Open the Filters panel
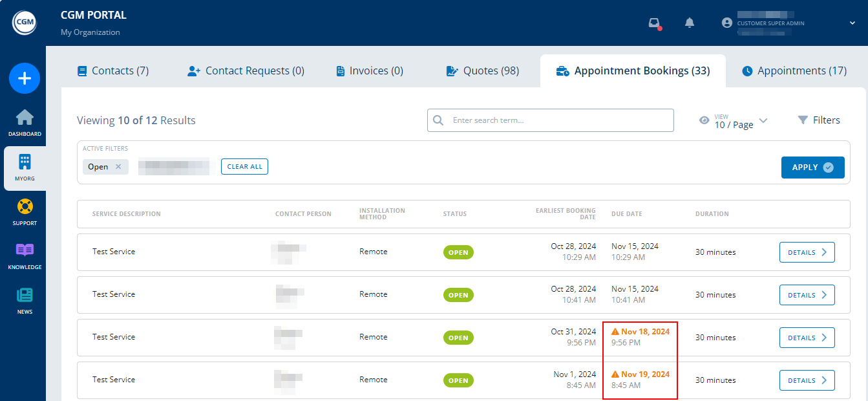Image resolution: width=868 pixels, height=401 pixels. (819, 120)
